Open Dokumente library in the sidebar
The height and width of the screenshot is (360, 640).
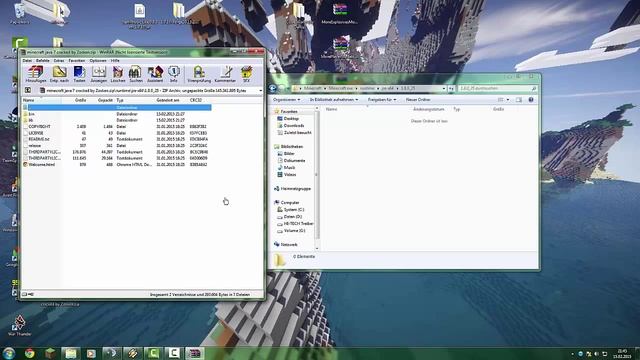point(295,161)
